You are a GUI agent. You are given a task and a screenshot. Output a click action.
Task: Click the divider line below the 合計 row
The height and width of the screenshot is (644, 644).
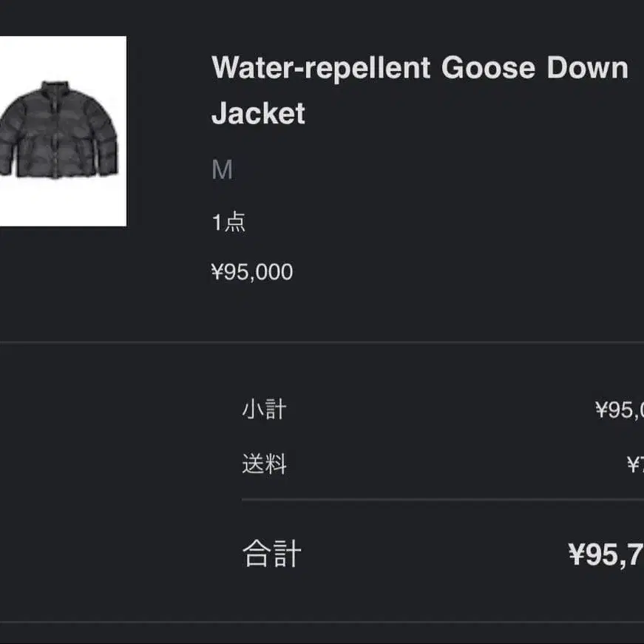tap(322, 622)
